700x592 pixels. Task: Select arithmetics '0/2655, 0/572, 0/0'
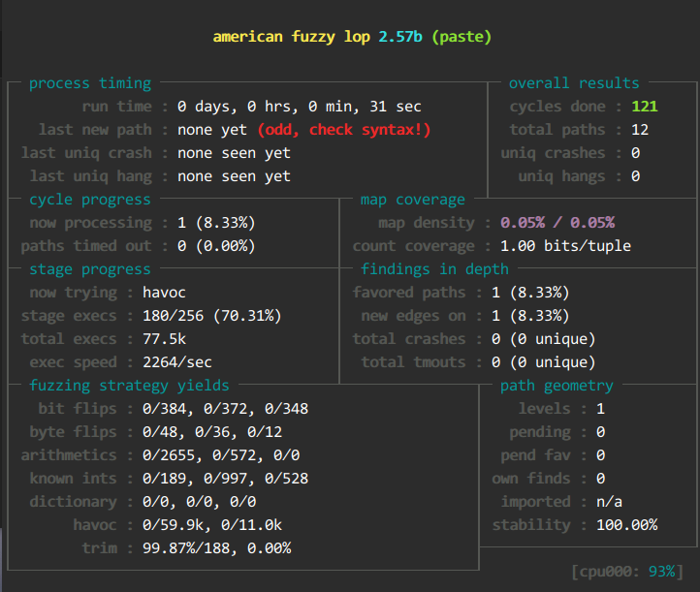pyautogui.click(x=221, y=455)
